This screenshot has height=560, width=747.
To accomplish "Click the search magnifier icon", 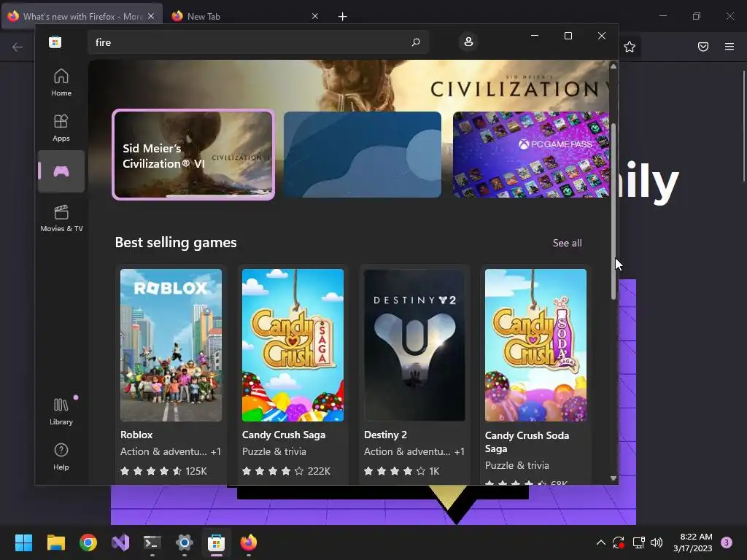I will click(415, 42).
